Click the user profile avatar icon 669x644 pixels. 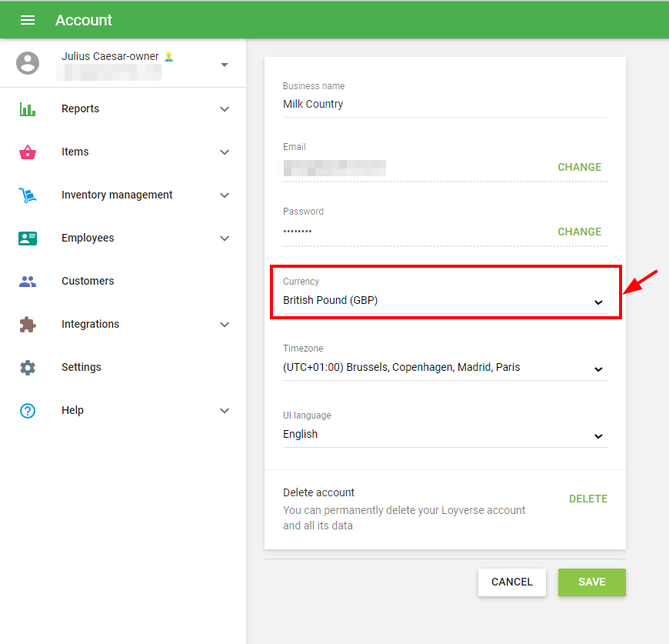point(28,63)
